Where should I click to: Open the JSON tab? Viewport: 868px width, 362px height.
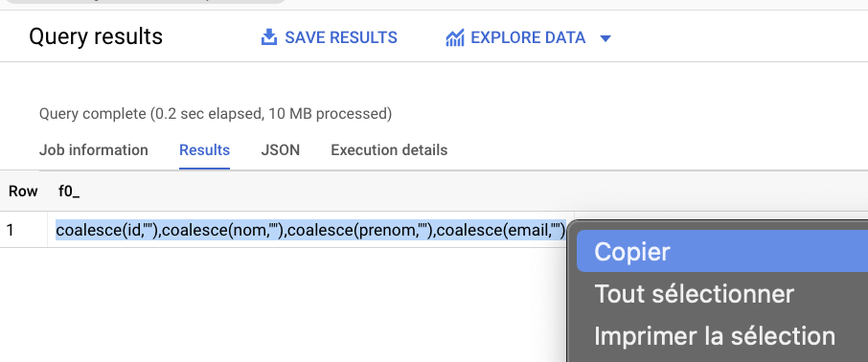280,150
